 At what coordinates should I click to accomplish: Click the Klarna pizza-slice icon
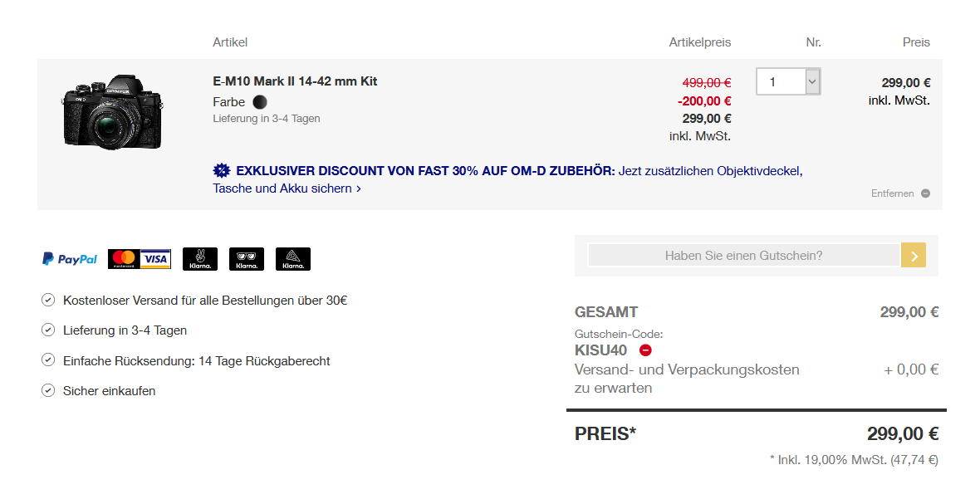pyautogui.click(x=293, y=259)
